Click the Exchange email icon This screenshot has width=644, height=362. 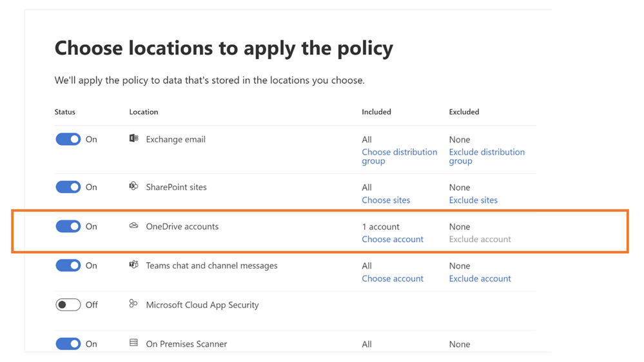pyautogui.click(x=133, y=138)
